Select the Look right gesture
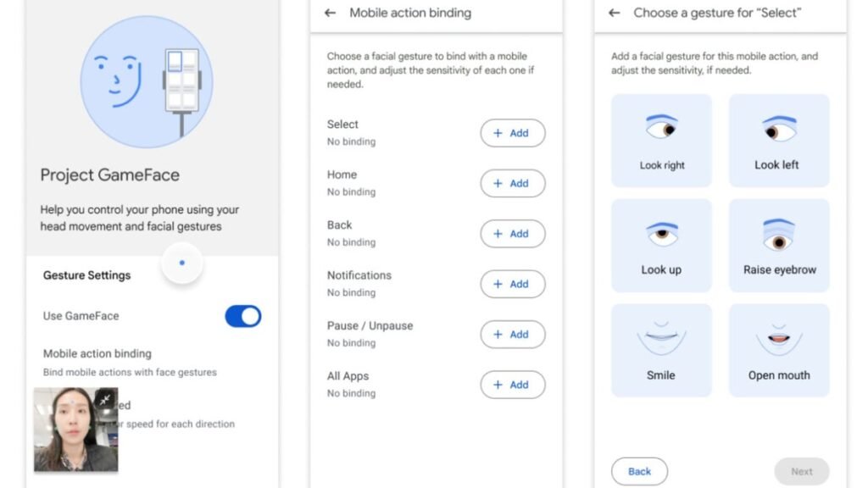The height and width of the screenshot is (488, 868). (x=661, y=141)
